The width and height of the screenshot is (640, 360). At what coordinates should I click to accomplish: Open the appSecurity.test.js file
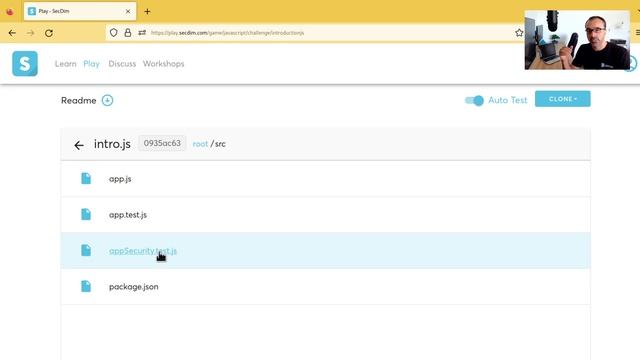[143, 251]
